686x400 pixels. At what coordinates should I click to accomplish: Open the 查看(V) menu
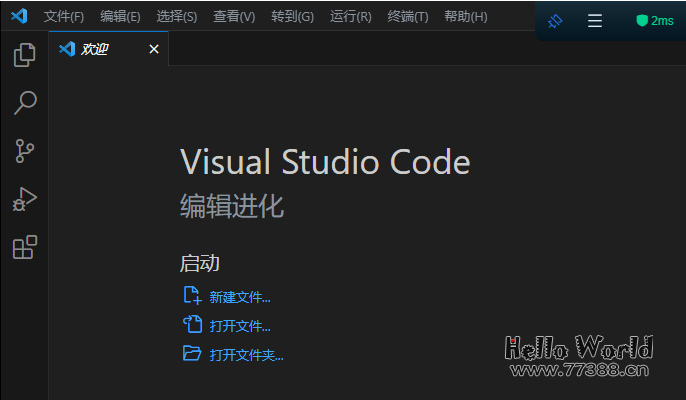pos(234,17)
